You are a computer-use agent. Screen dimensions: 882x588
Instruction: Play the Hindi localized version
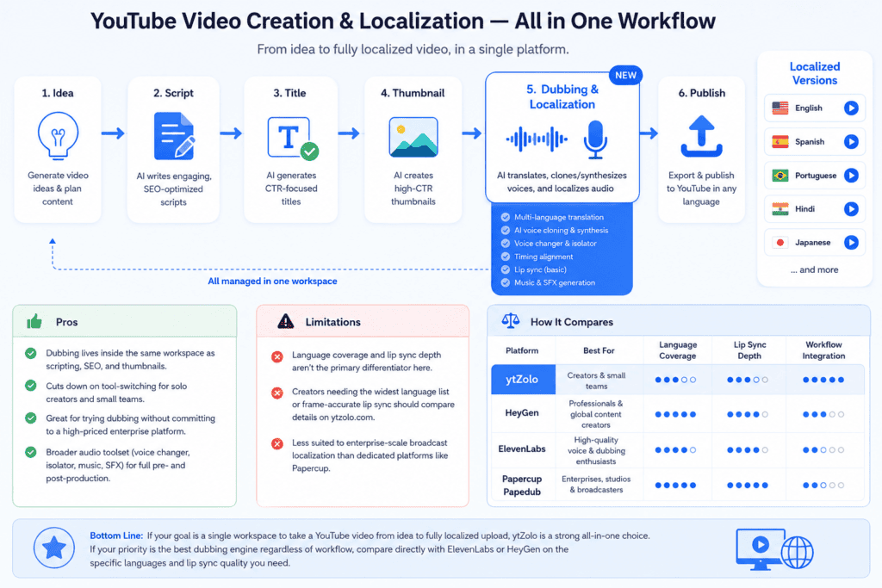point(851,209)
